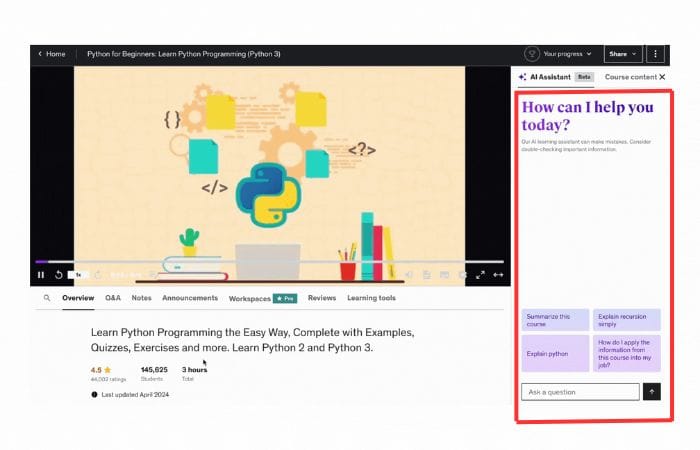
Task: Close the sidebar with the X icon
Action: 662,77
